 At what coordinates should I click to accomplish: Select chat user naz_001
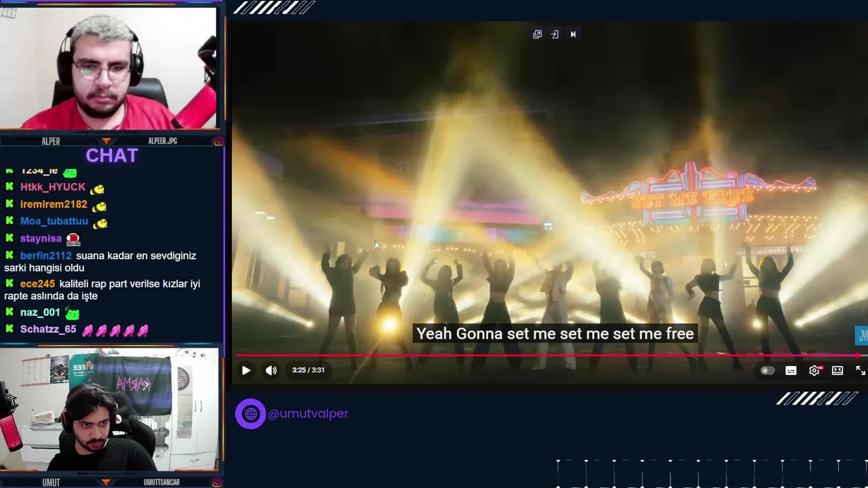click(x=40, y=312)
